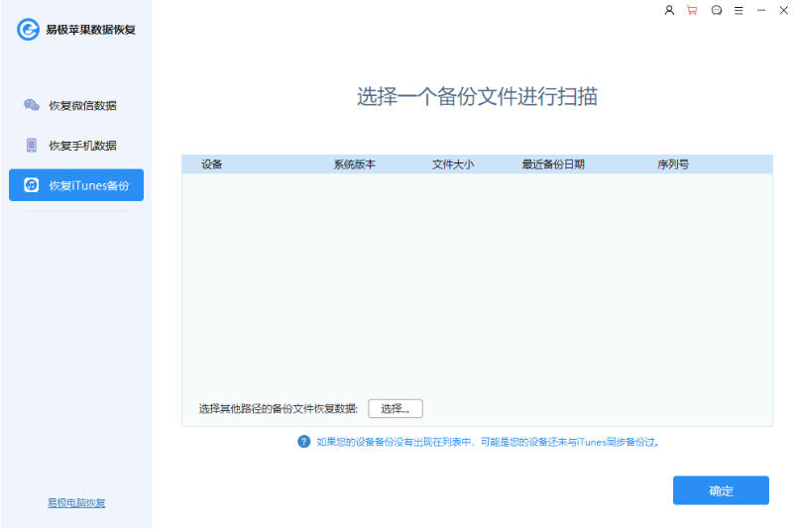Minimize the application window

pyautogui.click(x=761, y=10)
